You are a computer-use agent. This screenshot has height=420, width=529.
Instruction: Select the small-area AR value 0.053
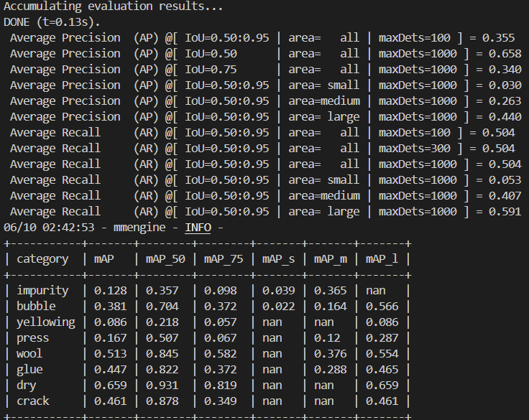pyautogui.click(x=505, y=180)
